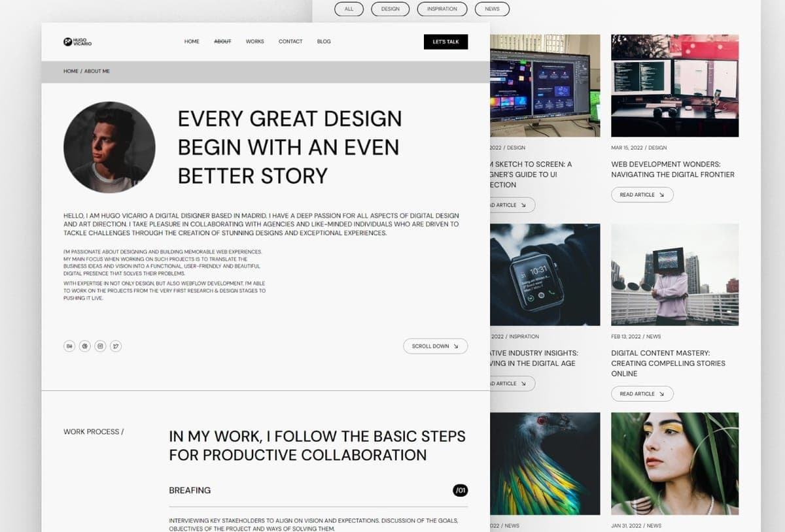Click the 'Jan 31, 2022 / News' date

coord(636,525)
